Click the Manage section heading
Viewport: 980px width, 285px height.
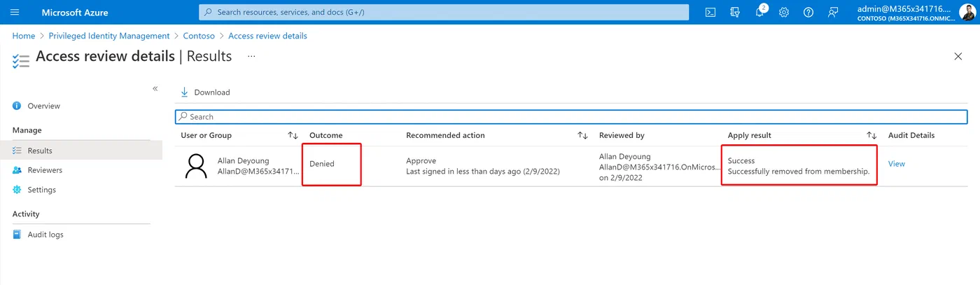click(27, 130)
